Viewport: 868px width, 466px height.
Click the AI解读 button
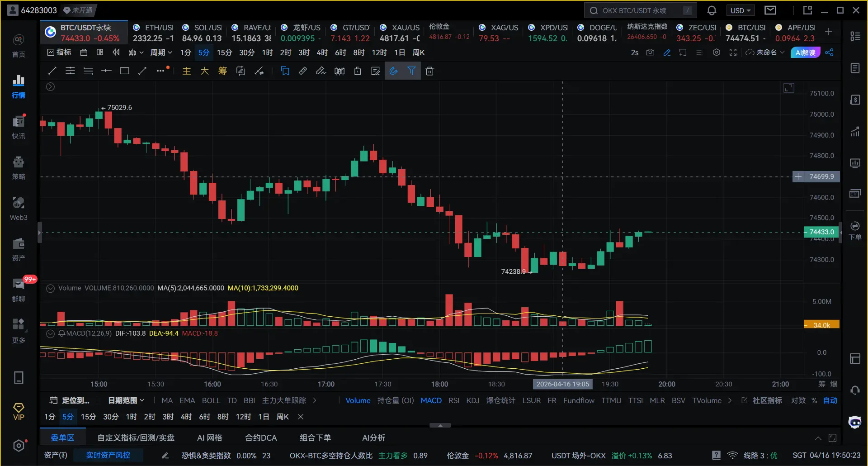pos(806,52)
